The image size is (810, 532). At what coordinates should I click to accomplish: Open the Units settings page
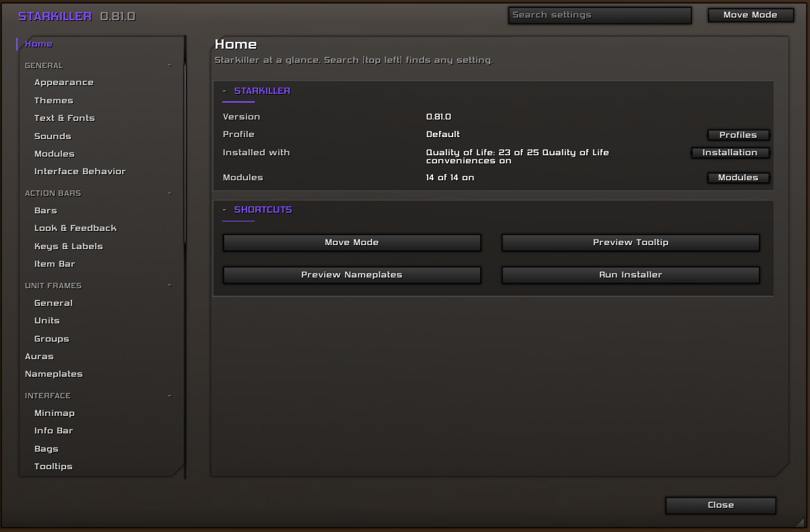point(47,321)
